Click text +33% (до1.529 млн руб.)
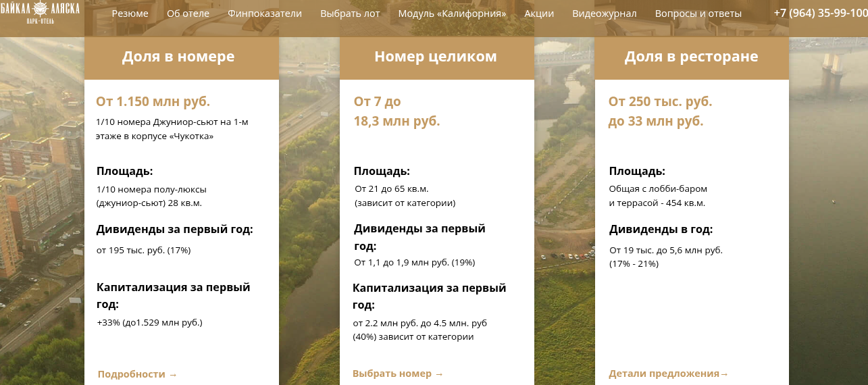This screenshot has width=868, height=385. point(149,322)
